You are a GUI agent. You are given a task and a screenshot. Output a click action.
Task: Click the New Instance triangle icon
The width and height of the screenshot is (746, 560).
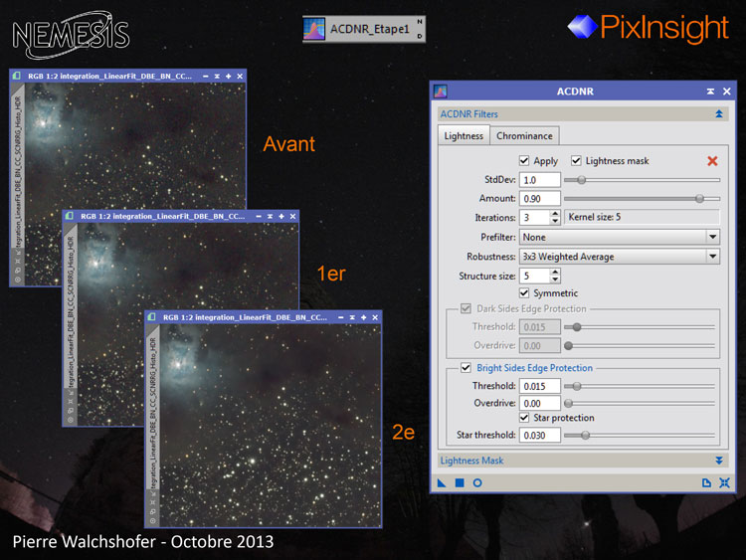point(442,483)
